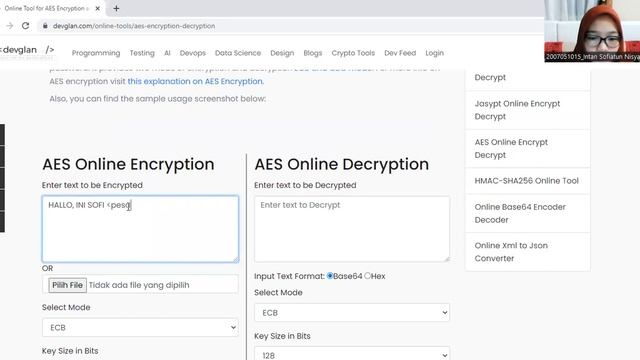The image size is (640, 360).
Task: Open Jasypt Online Encrypt Decrypt sidebar link
Action: point(527,110)
